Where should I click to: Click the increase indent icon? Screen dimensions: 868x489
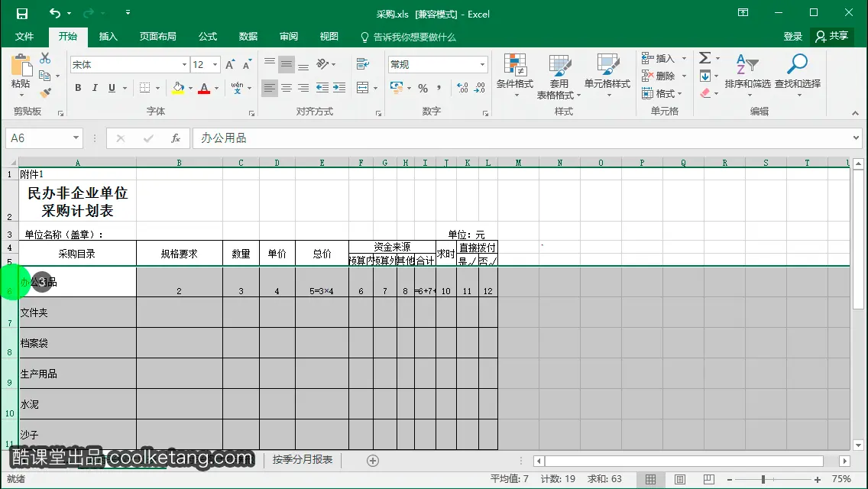[339, 88]
